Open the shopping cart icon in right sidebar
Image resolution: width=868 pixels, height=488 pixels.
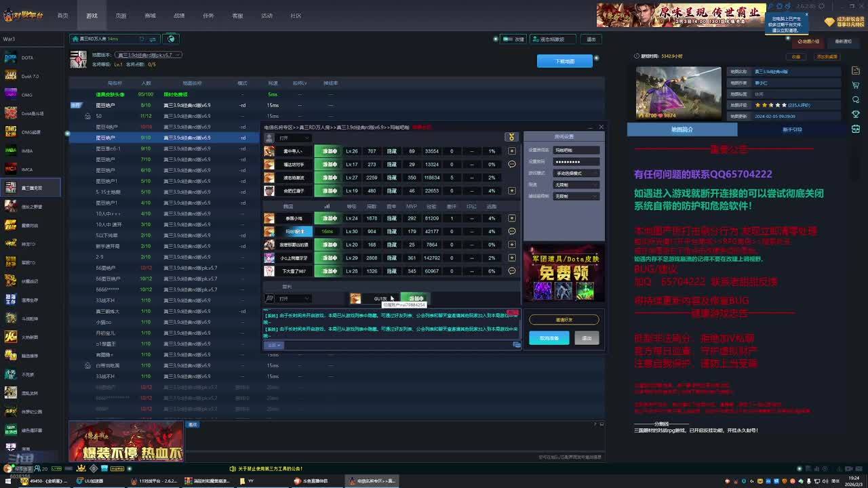(856, 85)
